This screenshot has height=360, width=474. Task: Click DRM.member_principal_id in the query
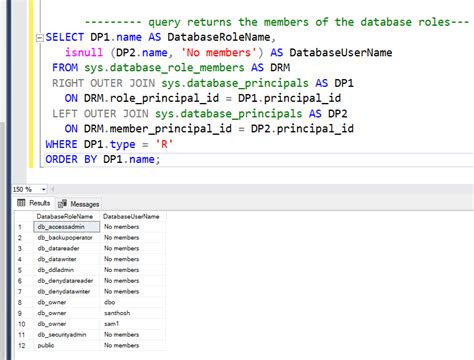[x=158, y=129]
